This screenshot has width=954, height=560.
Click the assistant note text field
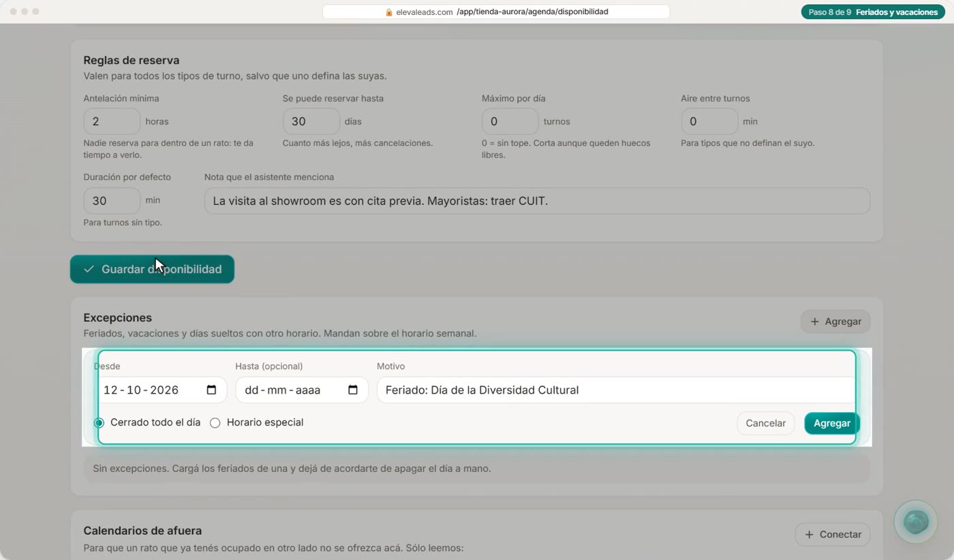[537, 201]
